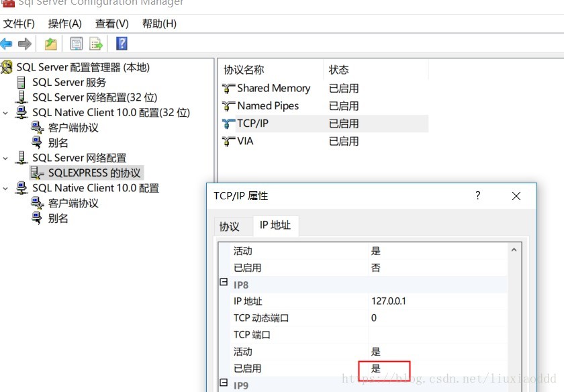This screenshot has width=564, height=392.
Task: Select the Shared Memory protocol row
Action: (324, 89)
